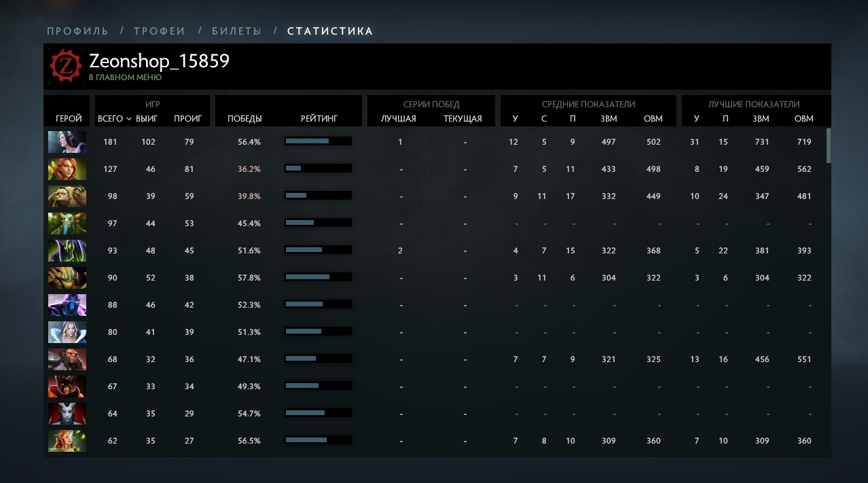Sort by the ПРОИГ column header

pyautogui.click(x=187, y=119)
